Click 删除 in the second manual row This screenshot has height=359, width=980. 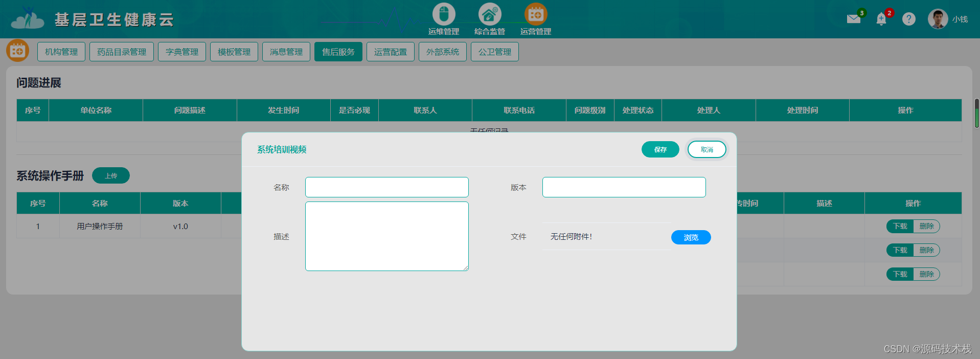click(x=927, y=250)
